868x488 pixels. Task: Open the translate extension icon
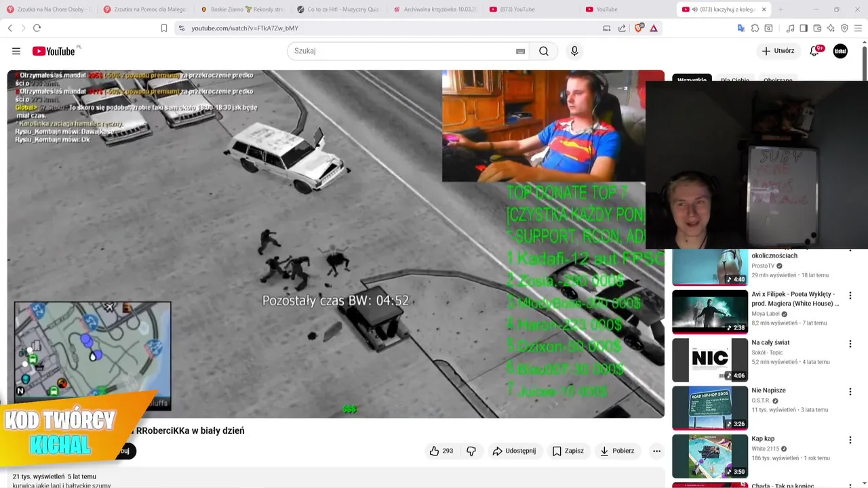741,28
